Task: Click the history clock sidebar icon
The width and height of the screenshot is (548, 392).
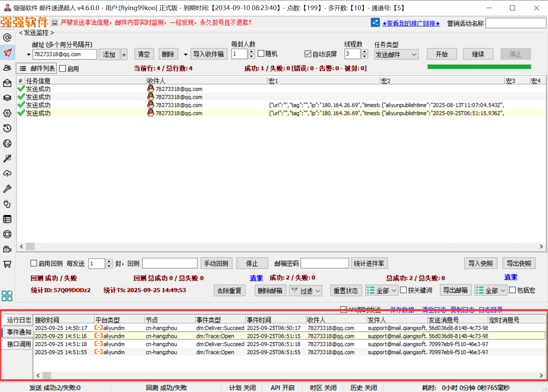Action: click(7, 128)
